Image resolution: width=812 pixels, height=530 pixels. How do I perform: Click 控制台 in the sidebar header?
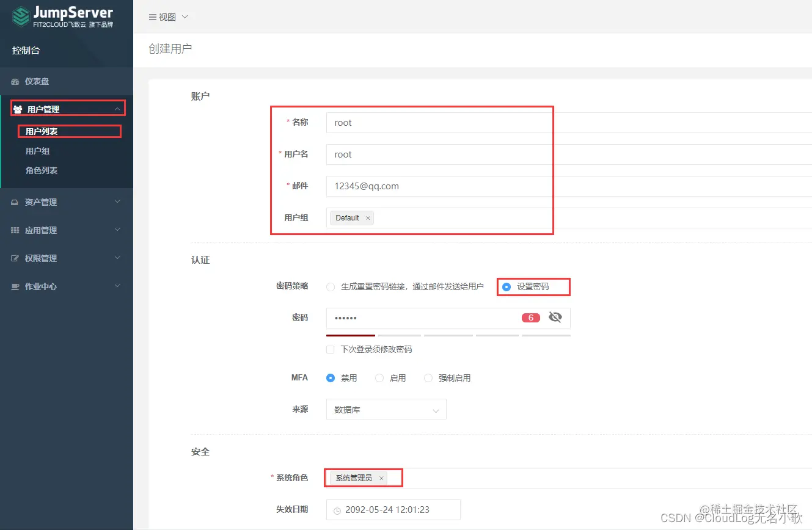(26, 51)
